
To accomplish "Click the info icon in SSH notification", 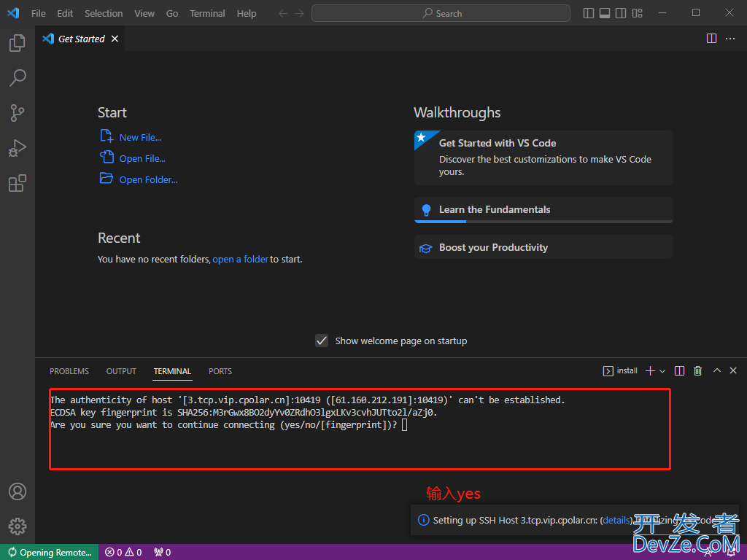I will (x=423, y=520).
